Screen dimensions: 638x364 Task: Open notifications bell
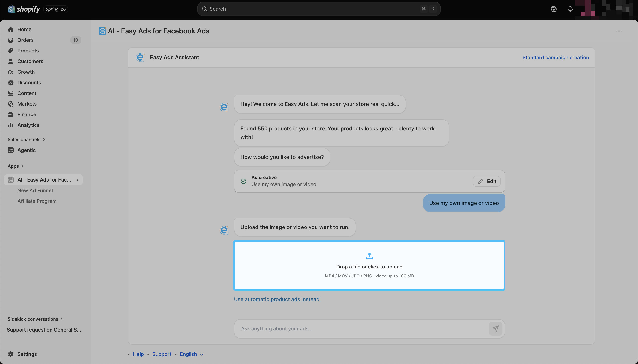pos(570,9)
